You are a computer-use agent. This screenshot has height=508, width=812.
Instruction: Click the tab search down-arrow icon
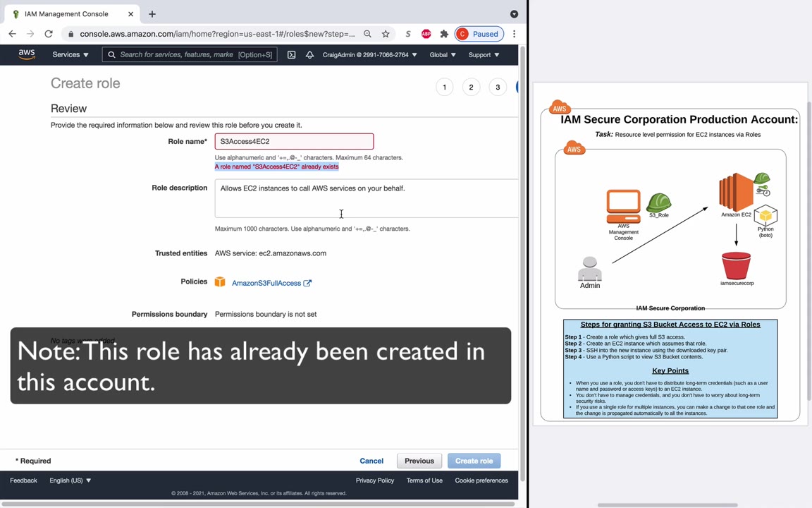coord(514,14)
